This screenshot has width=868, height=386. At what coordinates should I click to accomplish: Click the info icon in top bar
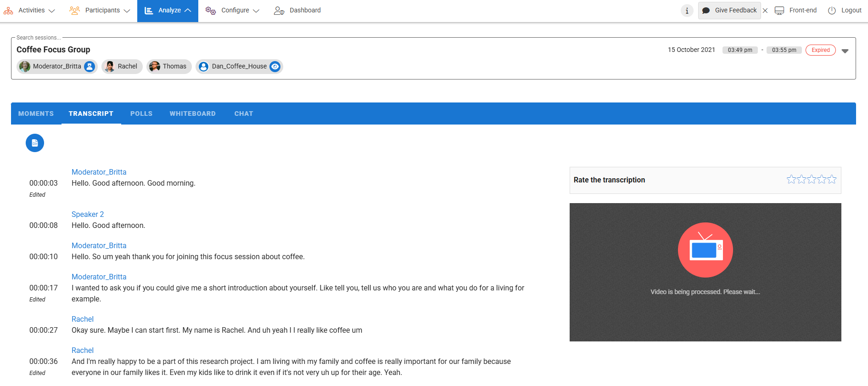(687, 11)
